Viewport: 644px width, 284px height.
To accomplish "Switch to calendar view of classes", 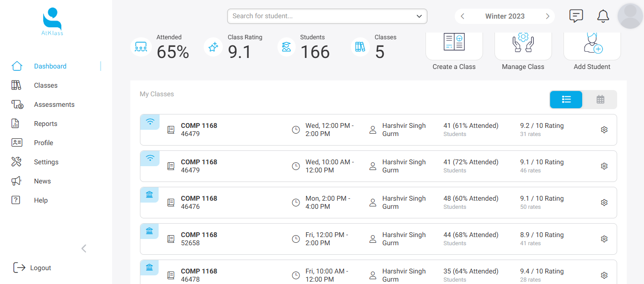I will [600, 100].
